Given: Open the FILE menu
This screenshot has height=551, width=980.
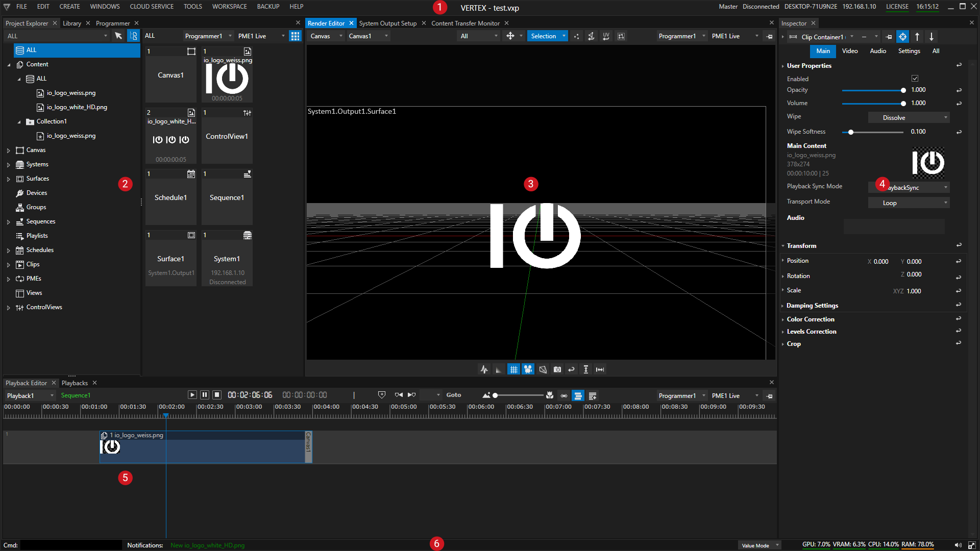Looking at the screenshot, I should pyautogui.click(x=22, y=7).
